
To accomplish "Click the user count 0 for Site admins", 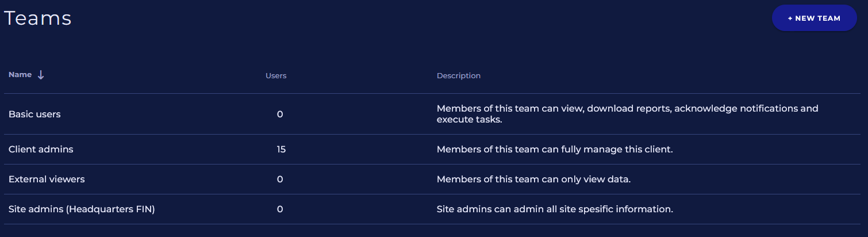I will coord(280,209).
